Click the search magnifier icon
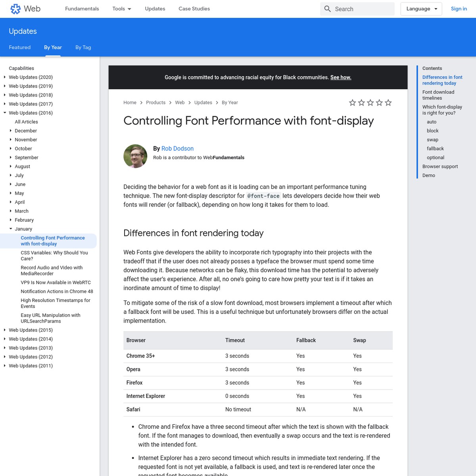476x476 pixels. click(327, 9)
